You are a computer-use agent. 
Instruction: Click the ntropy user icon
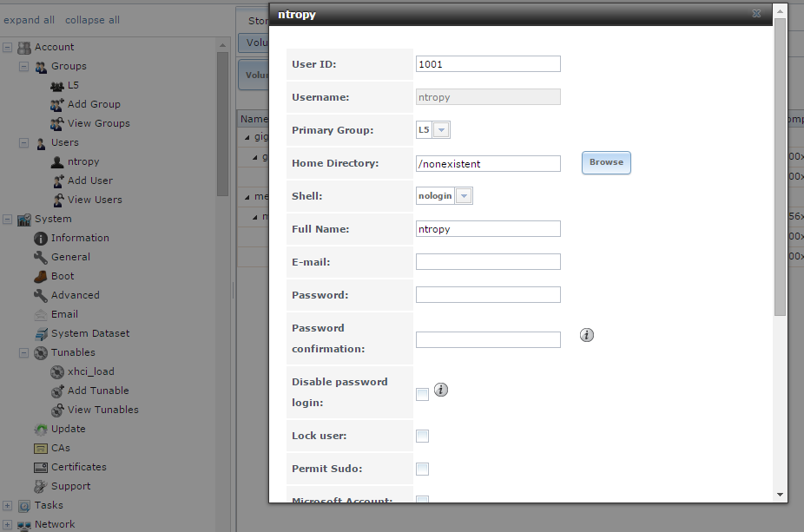[57, 162]
